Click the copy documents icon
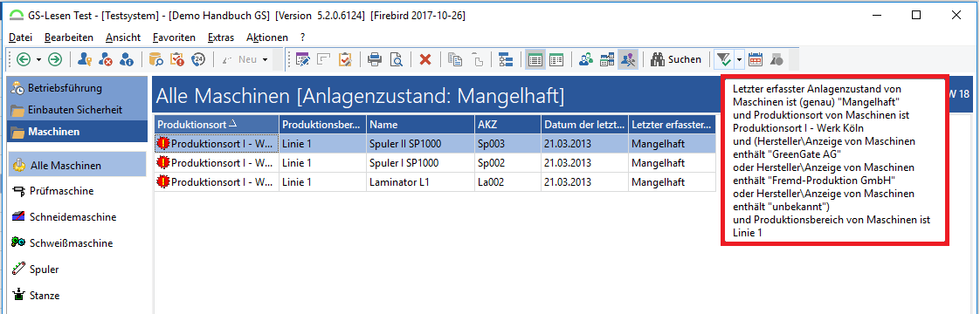Screen dimensions: 980x314 click(x=456, y=59)
